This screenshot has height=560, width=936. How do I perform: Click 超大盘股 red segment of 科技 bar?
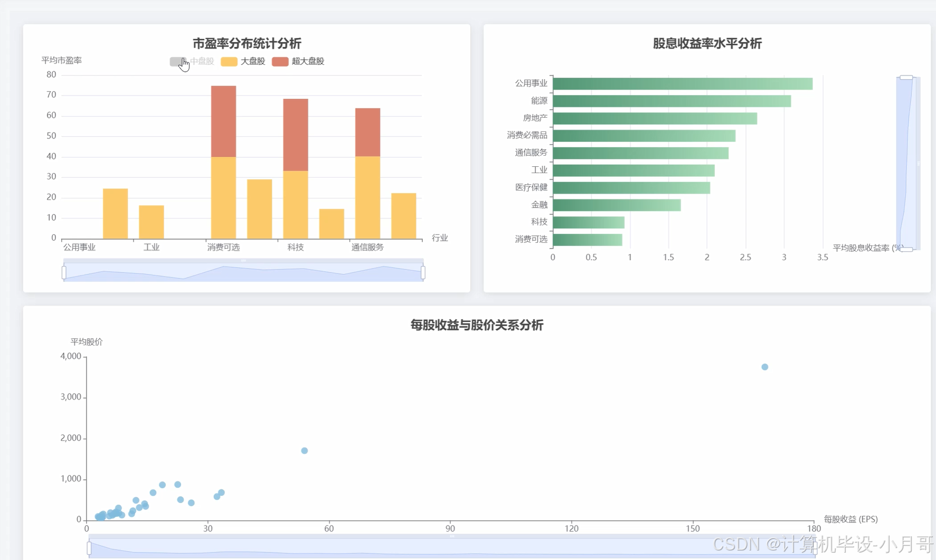(296, 135)
